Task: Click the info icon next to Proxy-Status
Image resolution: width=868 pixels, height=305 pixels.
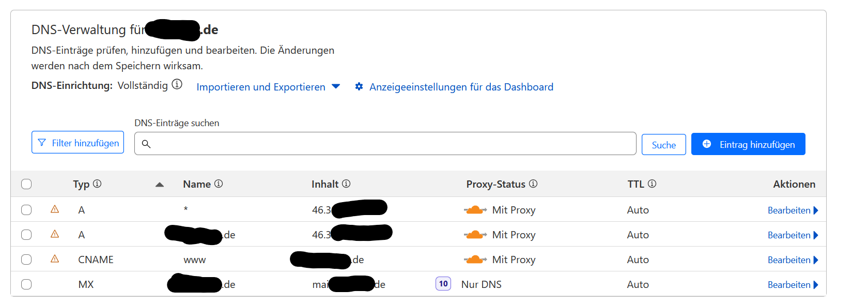Action: [x=533, y=184]
